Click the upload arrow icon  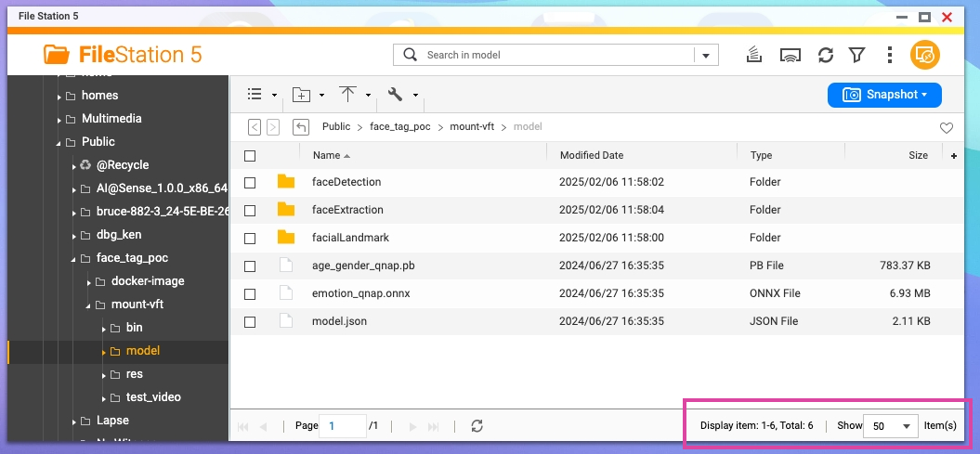348,95
